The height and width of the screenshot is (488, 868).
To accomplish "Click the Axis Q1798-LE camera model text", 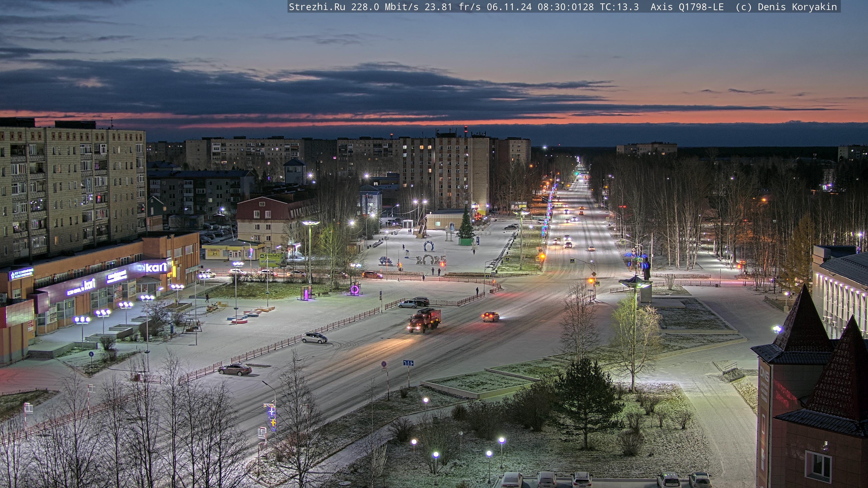I will [x=687, y=7].
